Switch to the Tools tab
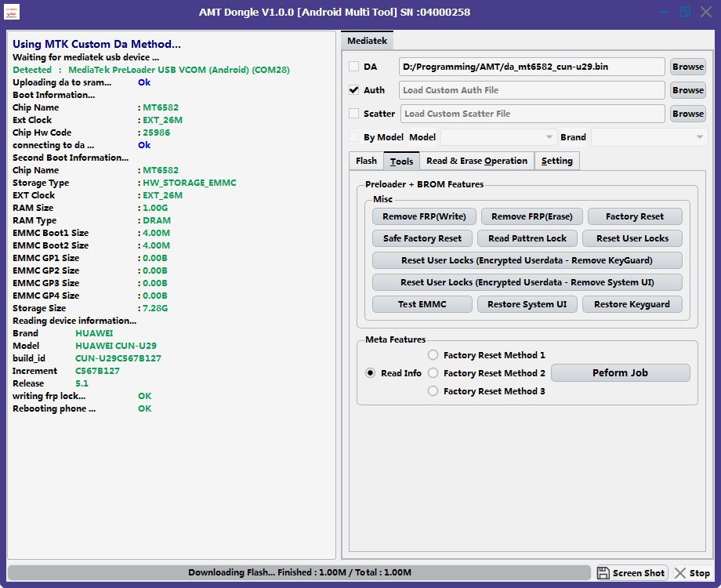Screen dimensions: 721x588 pos(401,161)
